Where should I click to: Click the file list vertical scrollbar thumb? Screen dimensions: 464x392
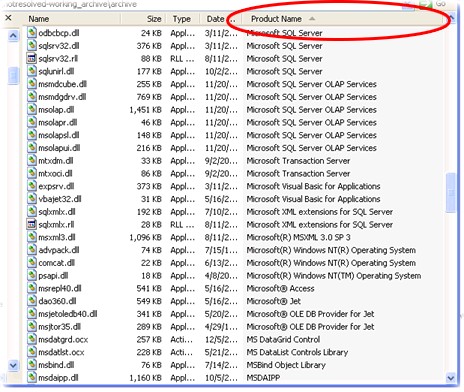point(451,193)
